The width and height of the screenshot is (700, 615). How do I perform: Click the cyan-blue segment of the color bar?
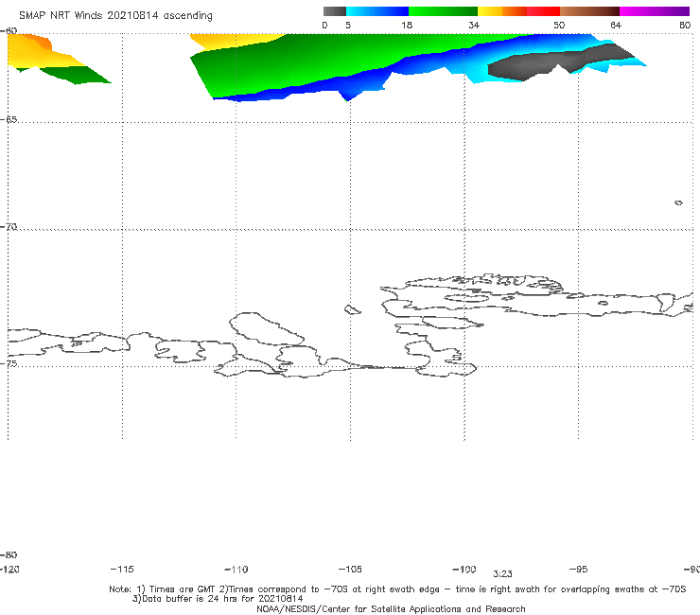[x=377, y=11]
